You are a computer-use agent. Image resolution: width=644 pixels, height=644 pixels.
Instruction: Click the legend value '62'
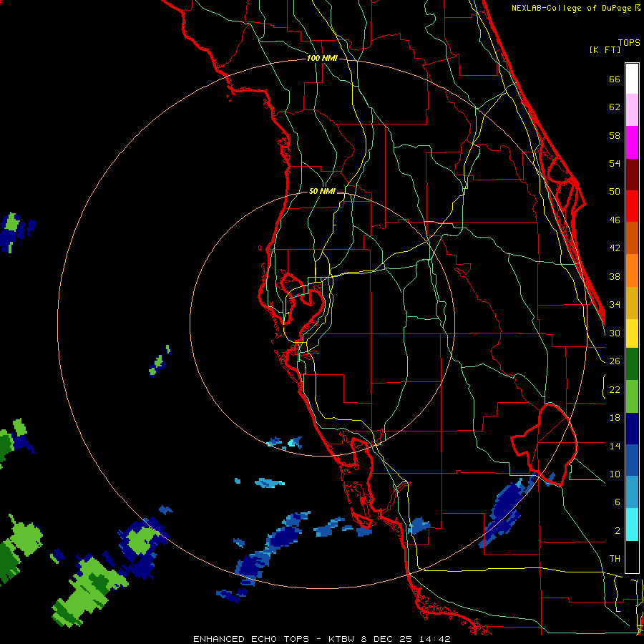(615, 107)
